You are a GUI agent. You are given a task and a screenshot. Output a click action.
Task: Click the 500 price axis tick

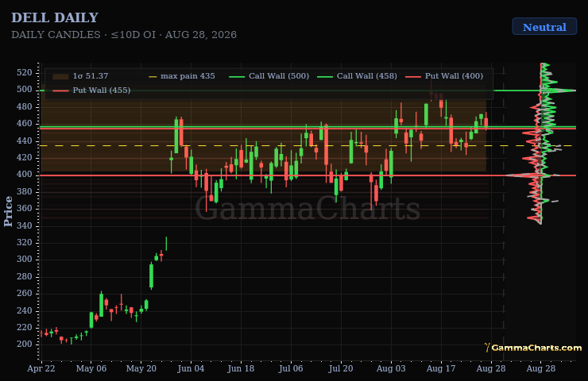[25, 90]
